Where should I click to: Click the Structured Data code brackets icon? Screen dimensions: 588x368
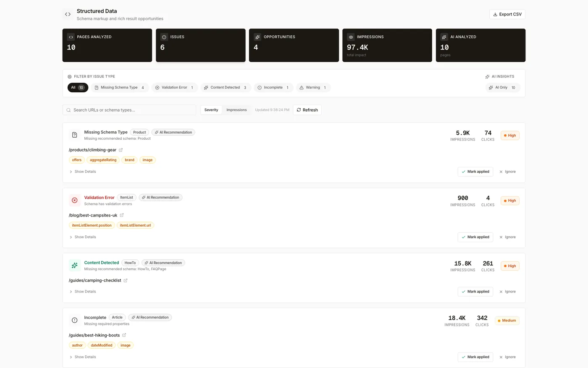(x=68, y=14)
